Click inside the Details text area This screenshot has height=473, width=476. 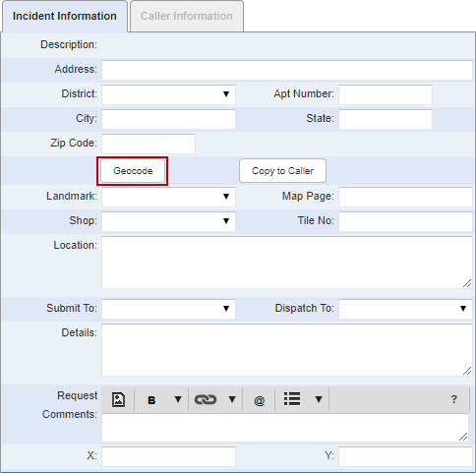[287, 350]
